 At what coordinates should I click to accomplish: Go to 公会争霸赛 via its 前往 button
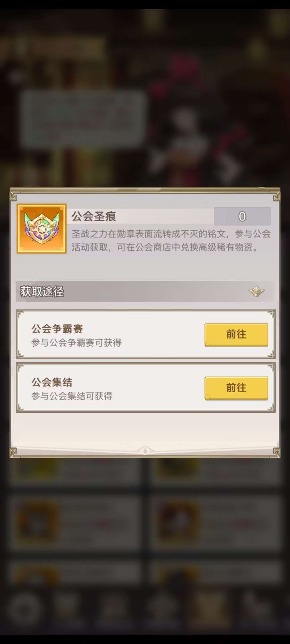[236, 334]
